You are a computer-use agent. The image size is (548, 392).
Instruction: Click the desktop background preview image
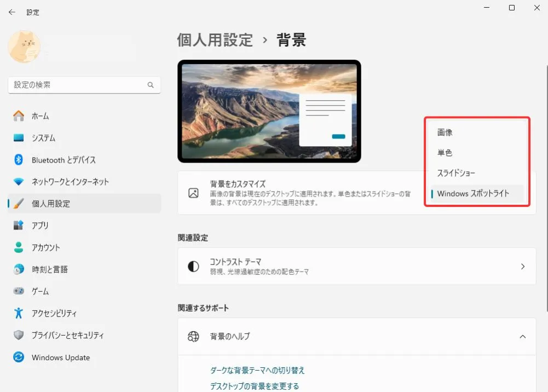pyautogui.click(x=269, y=111)
